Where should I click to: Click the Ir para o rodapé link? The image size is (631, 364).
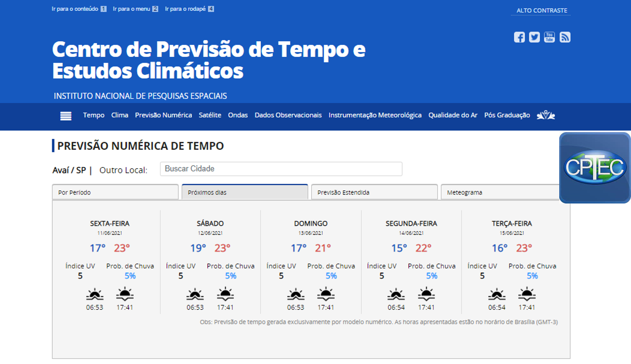(x=185, y=9)
